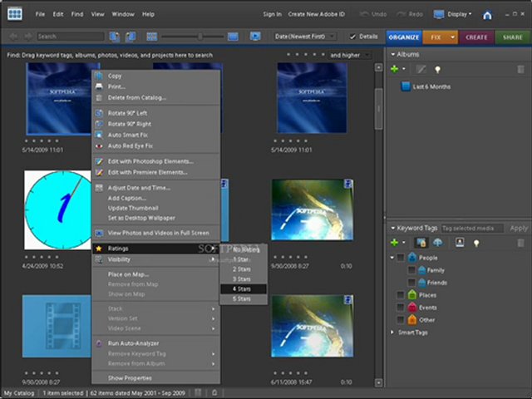Open the tag cloud icon
This screenshot has width=532, height=399.
438,243
